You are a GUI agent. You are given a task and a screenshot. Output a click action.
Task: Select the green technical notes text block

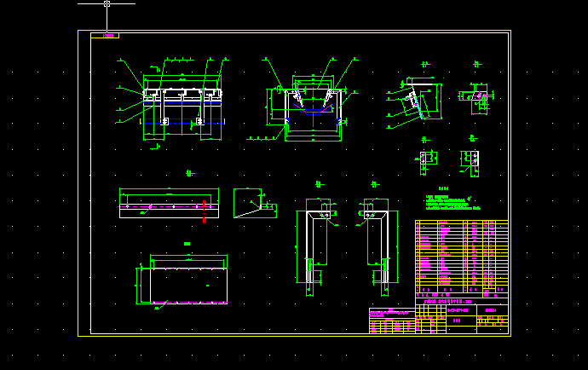[x=453, y=203]
